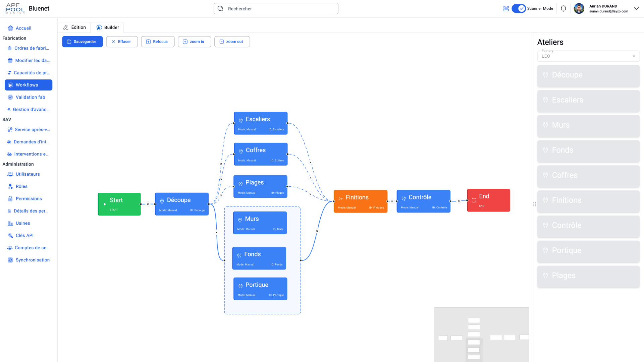Click in the Rechercher search field
Viewport: 644px width, 362px height.
[x=276, y=9]
